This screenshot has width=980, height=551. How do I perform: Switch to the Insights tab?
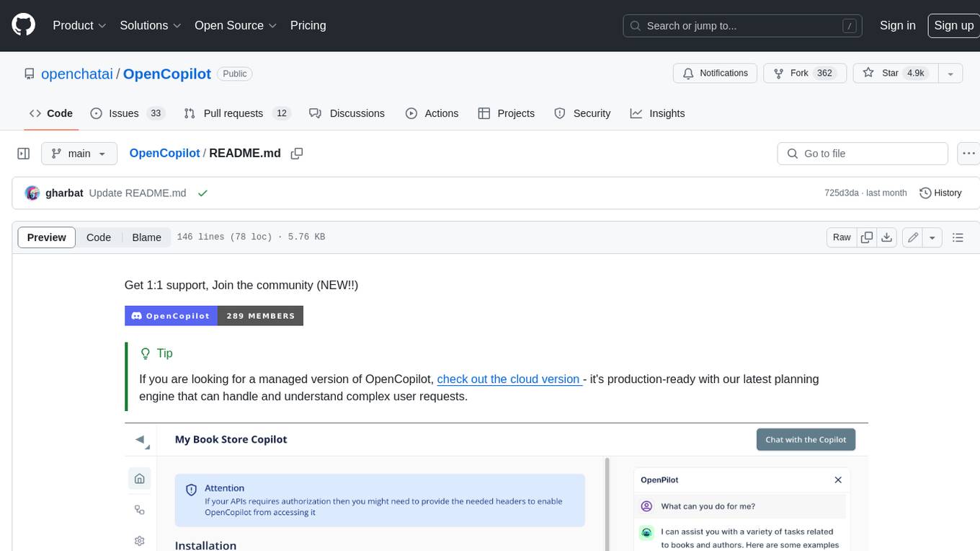(x=657, y=113)
